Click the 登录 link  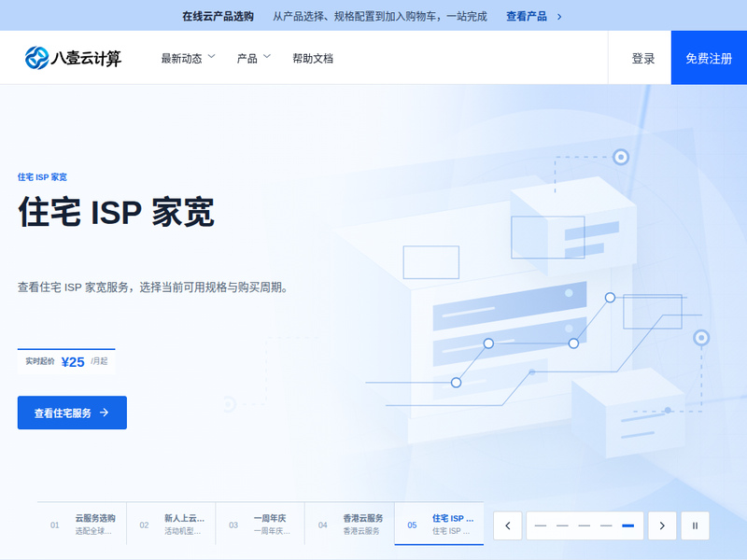point(643,58)
